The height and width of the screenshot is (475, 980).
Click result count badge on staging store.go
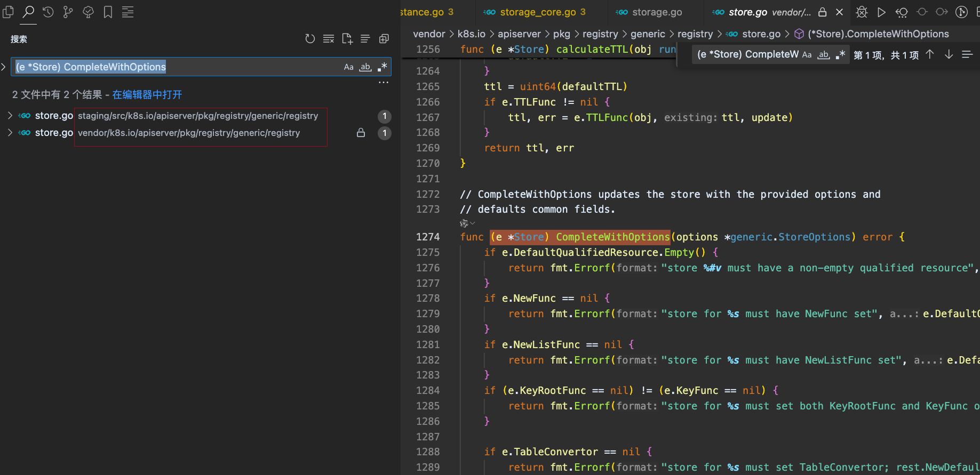pos(384,116)
